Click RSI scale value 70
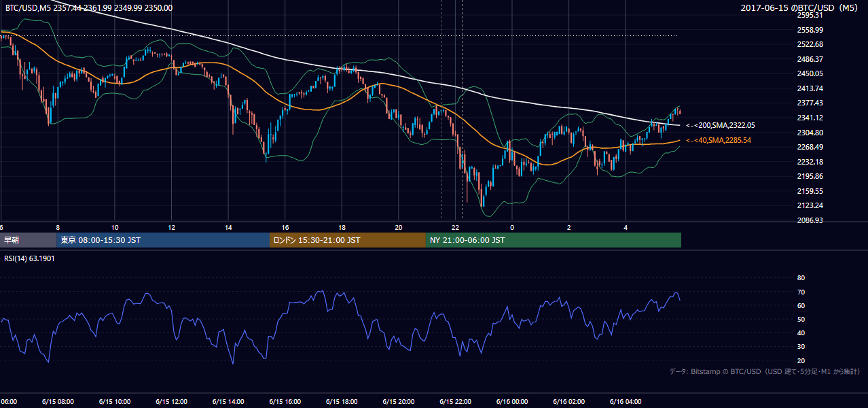Viewport: 868px width, 408px height. [801, 292]
